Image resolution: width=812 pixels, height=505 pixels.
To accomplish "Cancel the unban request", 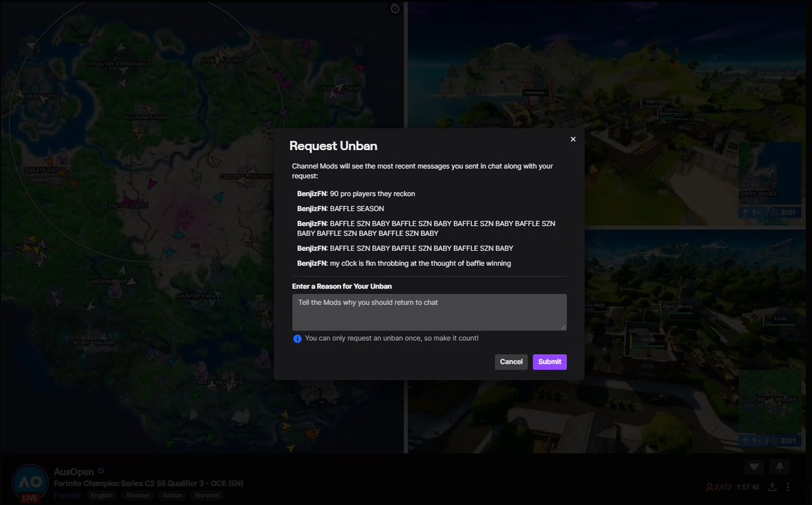I will click(x=511, y=362).
